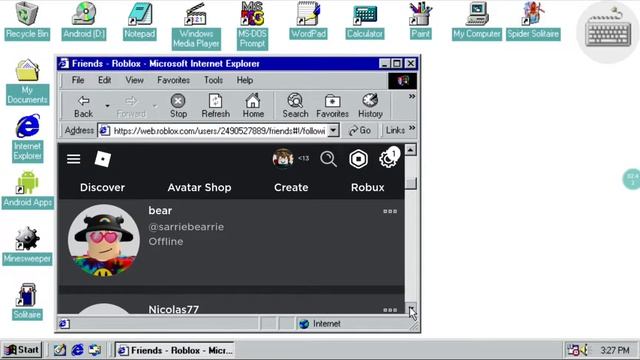Open Roblox settings gear icon

click(x=388, y=159)
